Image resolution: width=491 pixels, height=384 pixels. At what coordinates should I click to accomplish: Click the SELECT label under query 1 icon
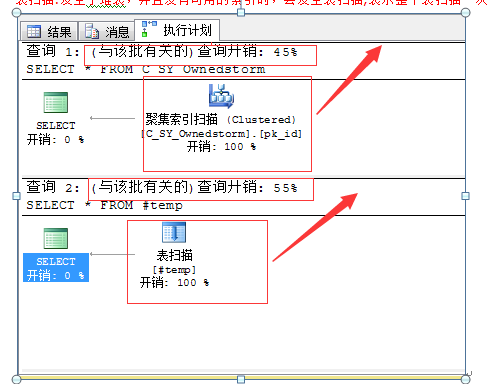(x=56, y=126)
